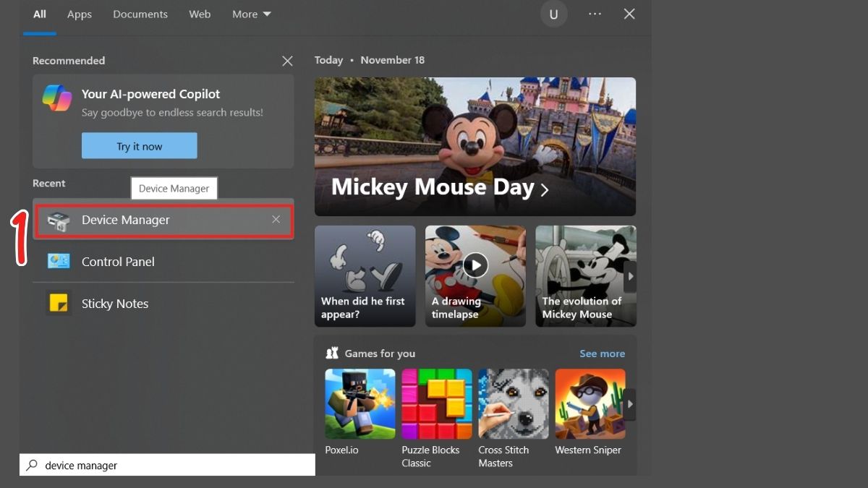Click the See more games link
The width and height of the screenshot is (868, 488).
602,354
